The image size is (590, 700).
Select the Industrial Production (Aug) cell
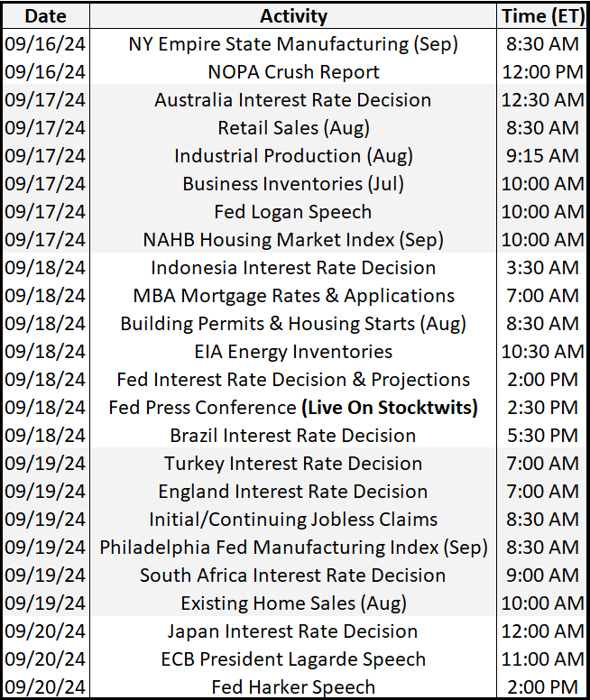tap(293, 156)
